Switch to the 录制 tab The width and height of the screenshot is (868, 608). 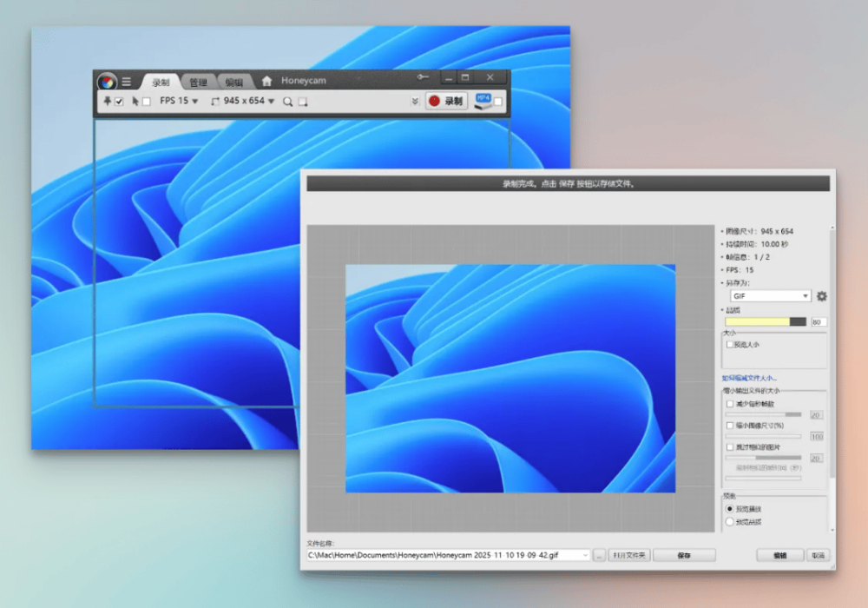click(161, 83)
